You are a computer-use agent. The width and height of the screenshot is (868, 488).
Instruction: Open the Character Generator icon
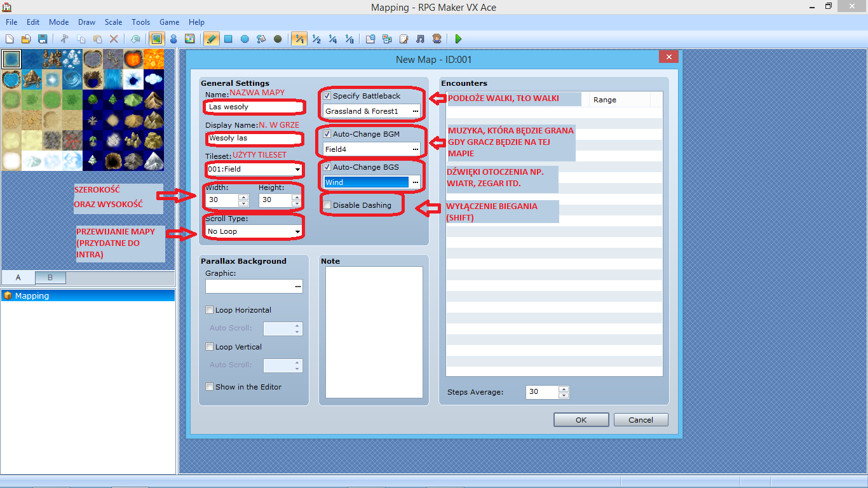coord(437,39)
